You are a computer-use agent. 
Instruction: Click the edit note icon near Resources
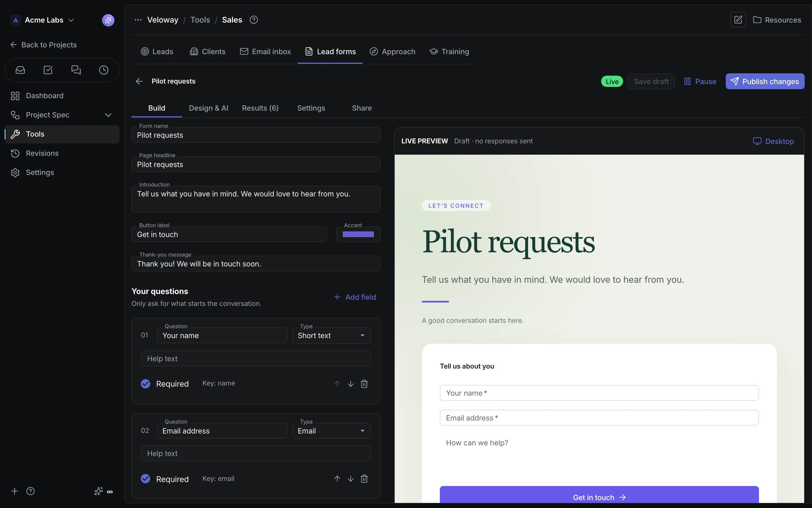[738, 20]
